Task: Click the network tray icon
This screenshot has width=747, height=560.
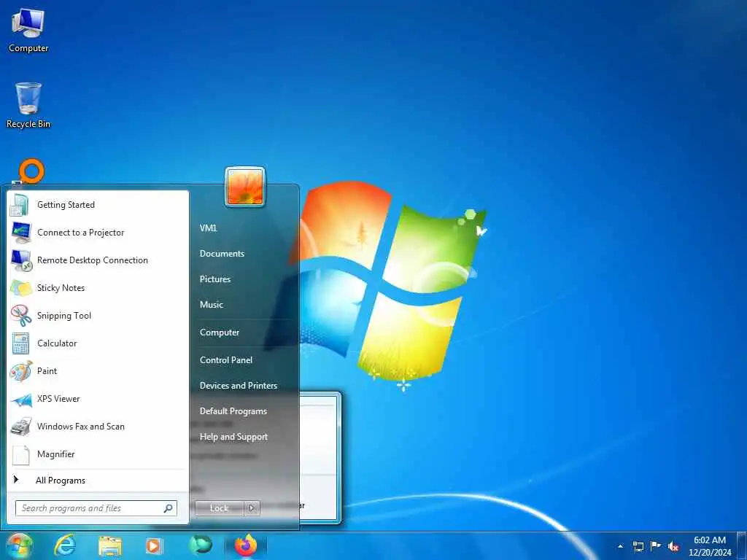Action: tap(638, 546)
